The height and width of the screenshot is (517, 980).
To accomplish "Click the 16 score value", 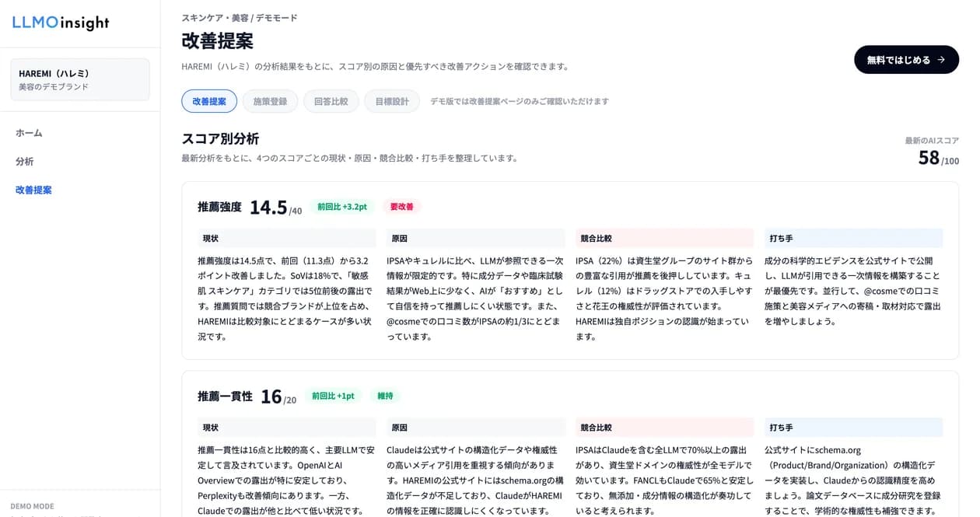I will tap(271, 396).
